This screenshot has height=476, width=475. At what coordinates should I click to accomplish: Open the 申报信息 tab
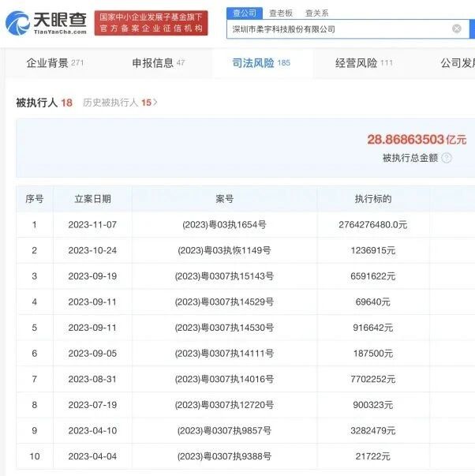point(159,63)
